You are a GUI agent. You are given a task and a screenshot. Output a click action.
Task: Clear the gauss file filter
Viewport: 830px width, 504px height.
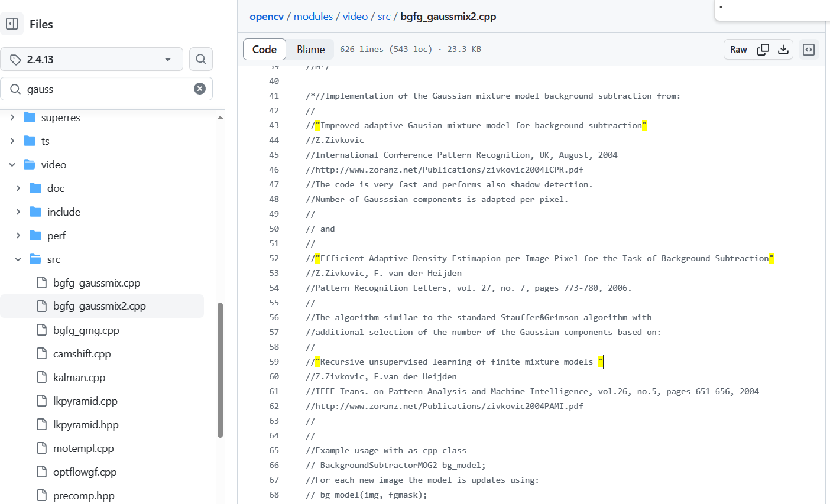click(x=199, y=89)
